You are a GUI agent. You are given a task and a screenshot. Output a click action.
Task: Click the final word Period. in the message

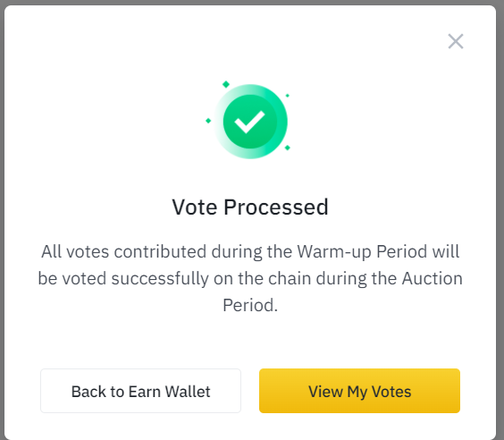[250, 305]
